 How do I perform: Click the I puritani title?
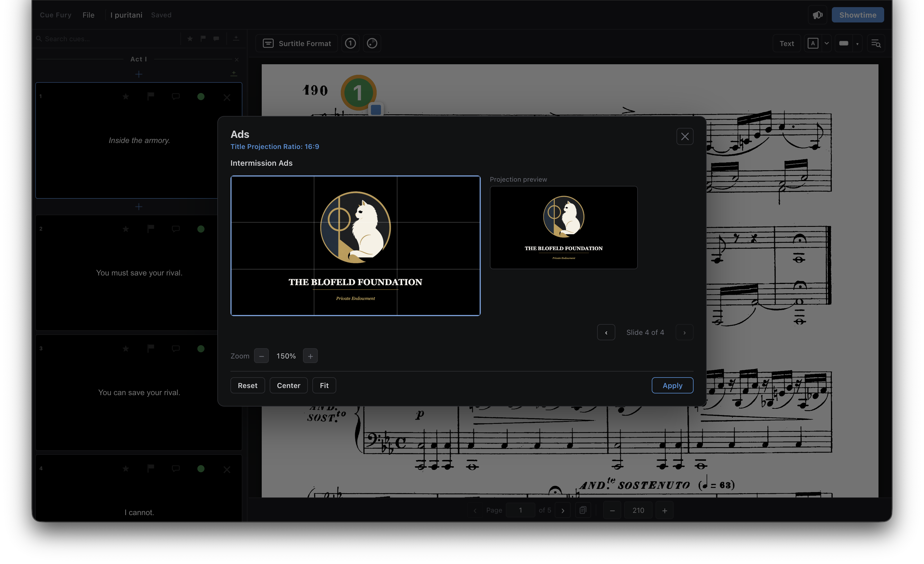click(x=126, y=15)
